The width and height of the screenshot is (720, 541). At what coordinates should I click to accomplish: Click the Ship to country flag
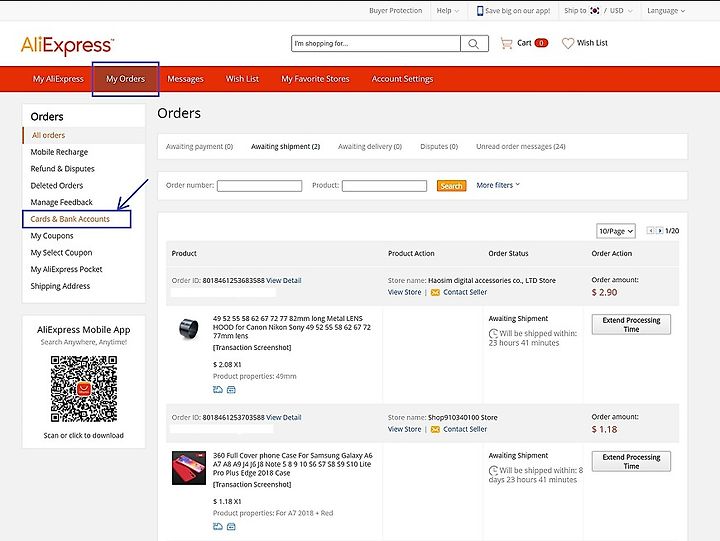coord(594,11)
